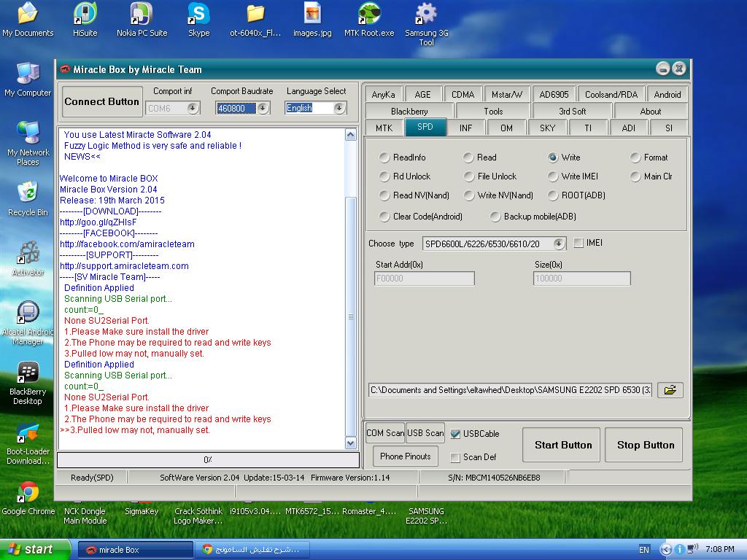747x560 pixels.
Task: Switch to the Blackberry tab
Action: click(x=409, y=111)
